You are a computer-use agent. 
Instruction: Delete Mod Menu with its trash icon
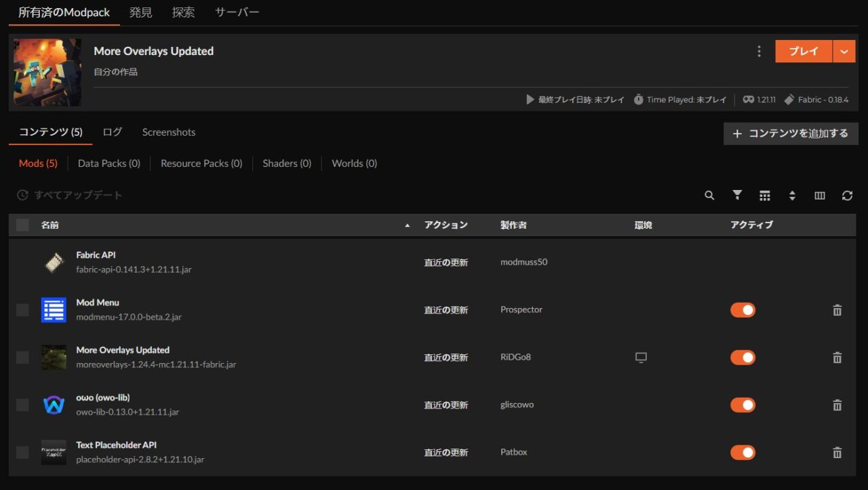pos(837,310)
